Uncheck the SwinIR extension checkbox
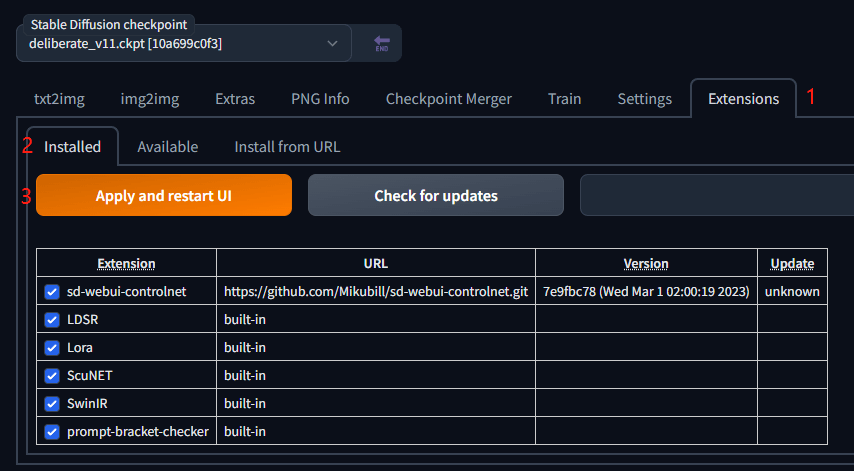The height and width of the screenshot is (471, 854). click(x=53, y=404)
